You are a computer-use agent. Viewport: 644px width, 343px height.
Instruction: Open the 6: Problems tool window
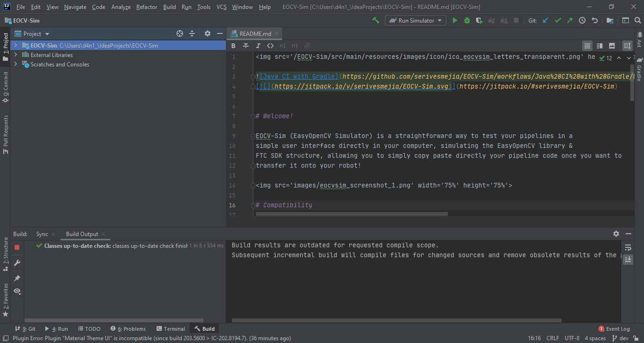coord(128,329)
